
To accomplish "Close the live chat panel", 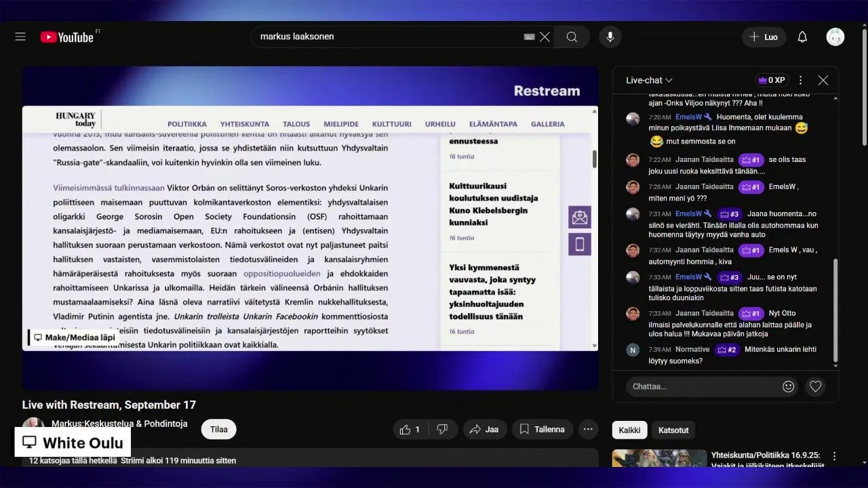I will (823, 80).
